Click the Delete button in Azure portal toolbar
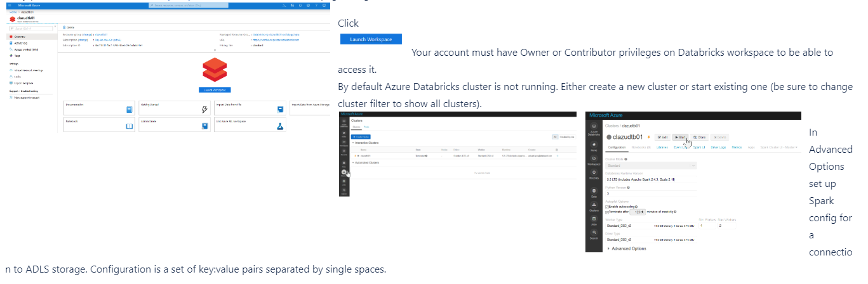This screenshot has height=284, width=868. [x=69, y=27]
